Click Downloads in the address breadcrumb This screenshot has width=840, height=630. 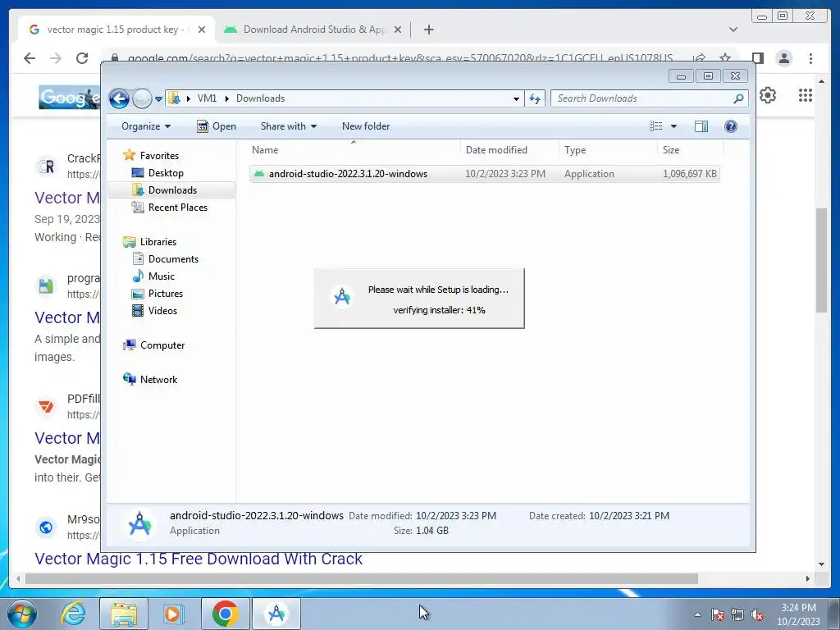[x=260, y=98]
